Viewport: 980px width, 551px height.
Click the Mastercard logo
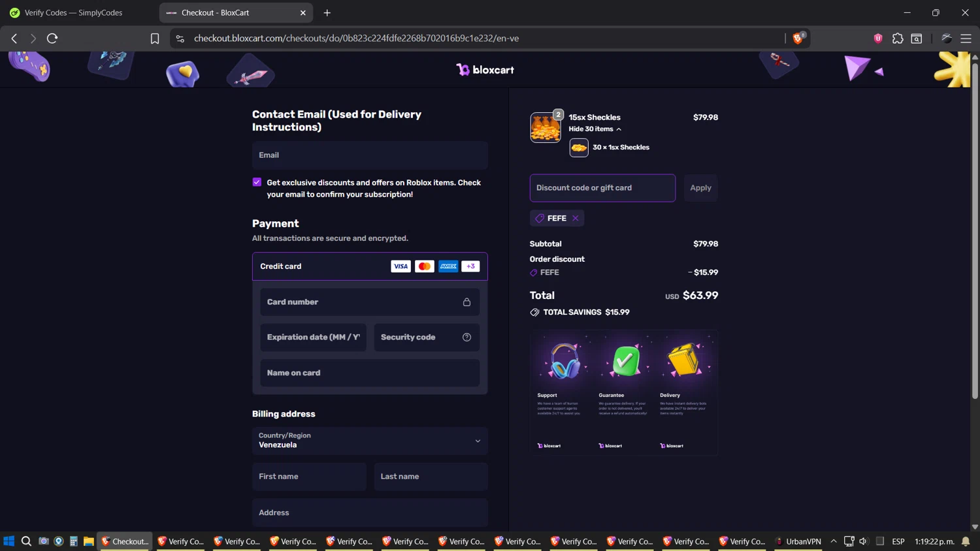[424, 266]
